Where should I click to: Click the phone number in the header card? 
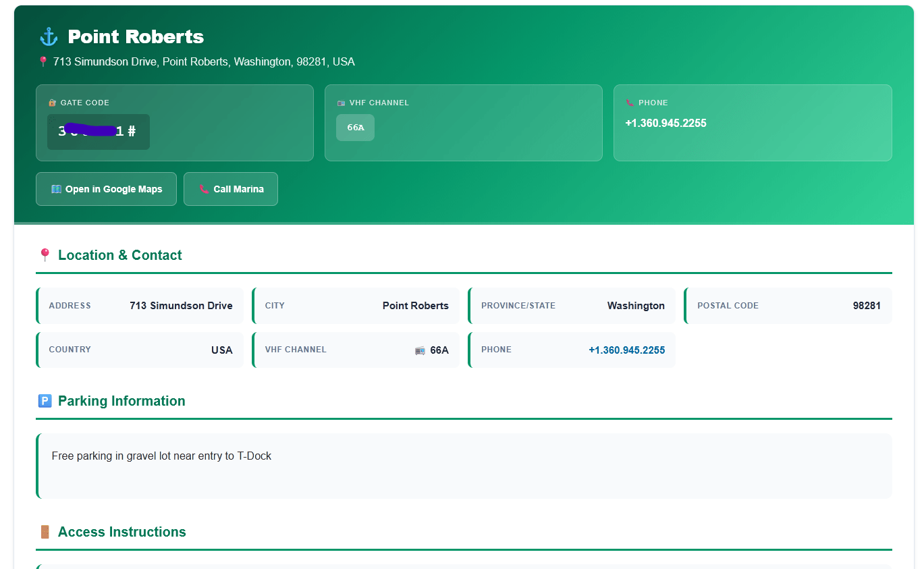[665, 124]
